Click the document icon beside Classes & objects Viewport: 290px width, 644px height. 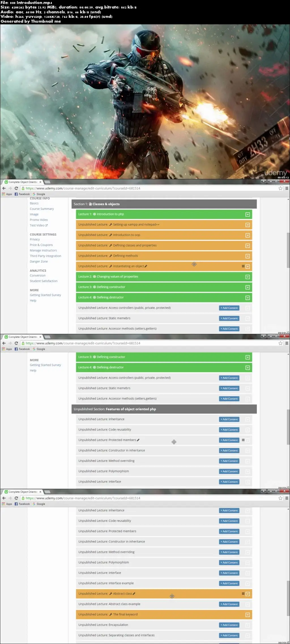pos(90,204)
